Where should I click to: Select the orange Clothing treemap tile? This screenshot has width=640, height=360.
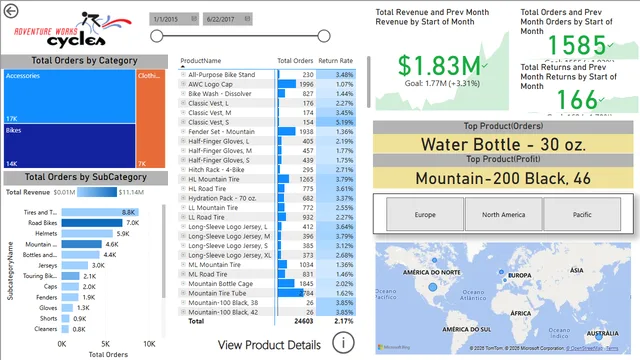[x=151, y=119]
